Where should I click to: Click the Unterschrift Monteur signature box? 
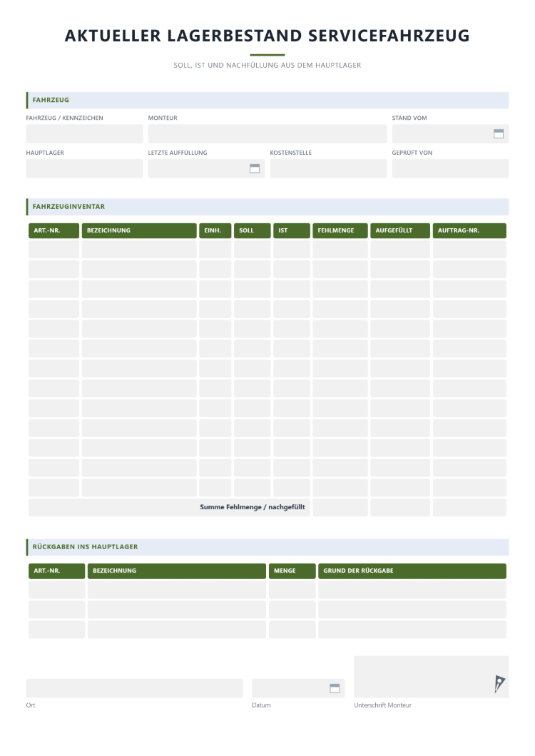coord(432,677)
